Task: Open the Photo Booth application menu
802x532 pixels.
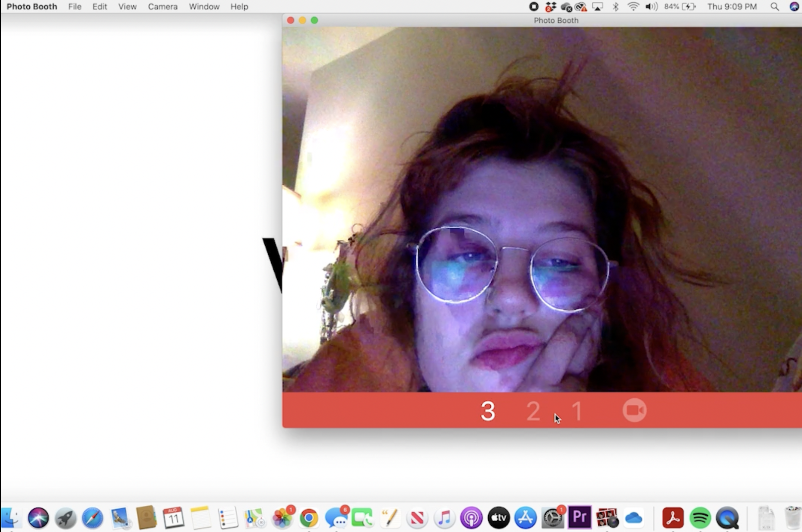Action: [32, 6]
